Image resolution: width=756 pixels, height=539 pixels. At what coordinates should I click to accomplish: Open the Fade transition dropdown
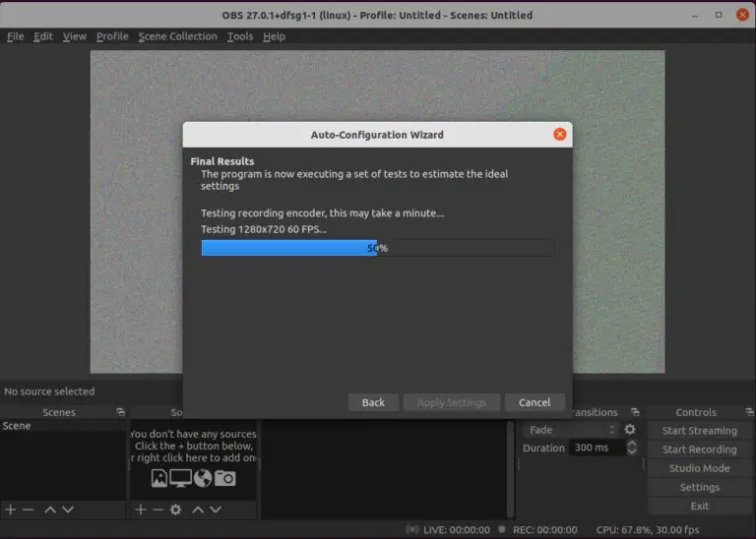(571, 430)
